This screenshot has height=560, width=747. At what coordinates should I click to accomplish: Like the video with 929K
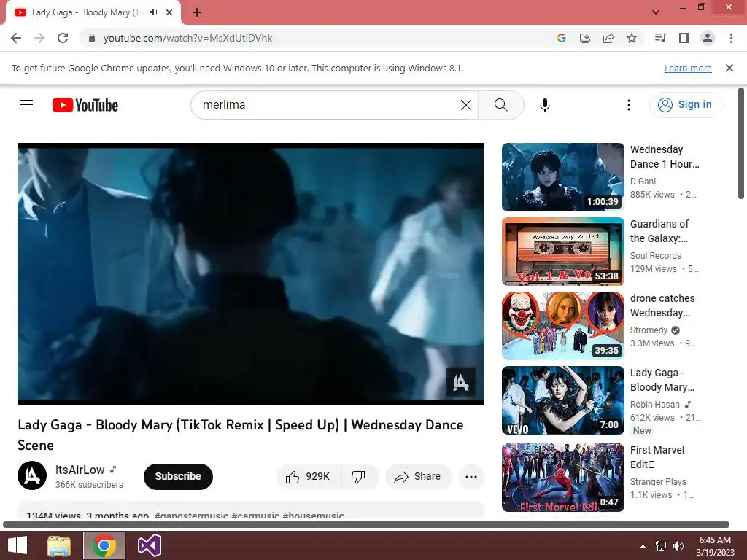click(309, 476)
